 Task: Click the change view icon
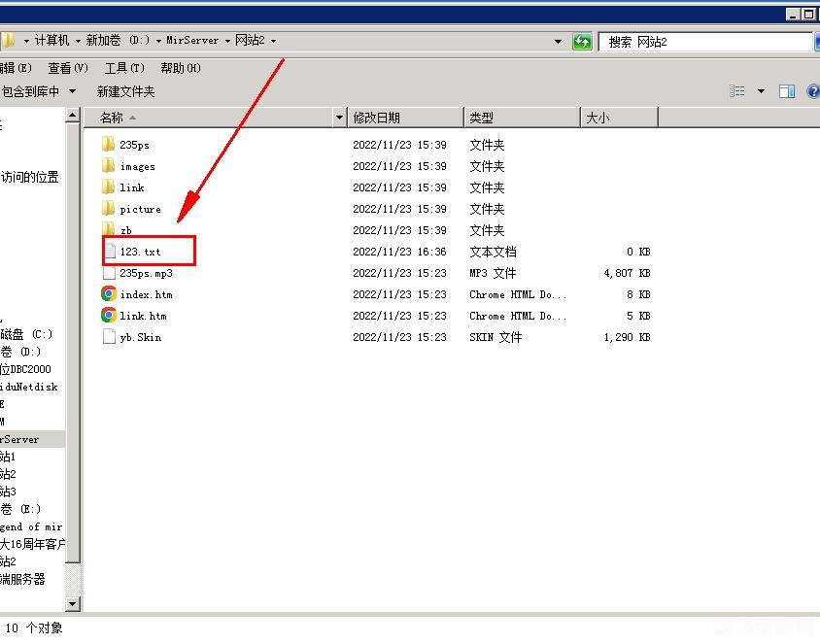point(736,91)
